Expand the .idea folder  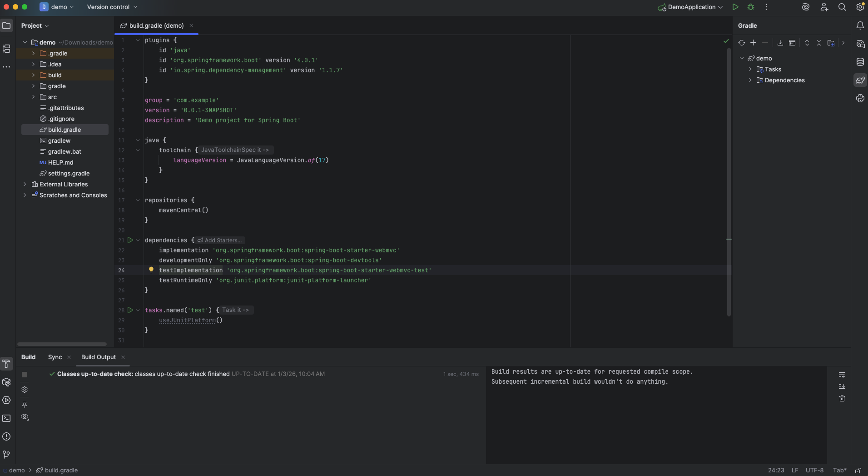click(33, 64)
